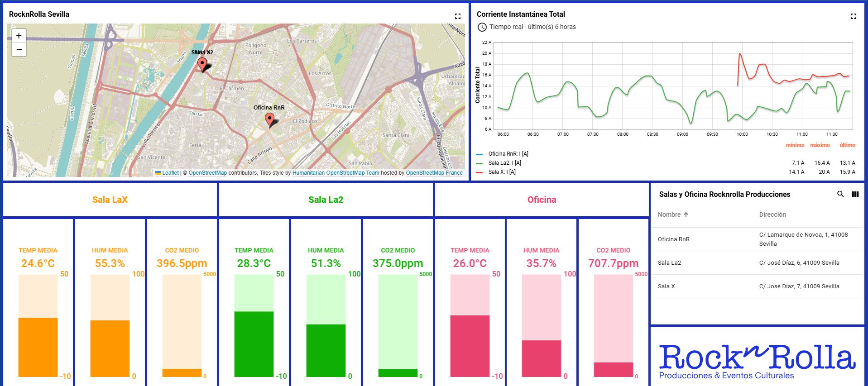The width and height of the screenshot is (868, 386).
Task: Click the 396.5ppm CO2 value
Action: point(182,263)
